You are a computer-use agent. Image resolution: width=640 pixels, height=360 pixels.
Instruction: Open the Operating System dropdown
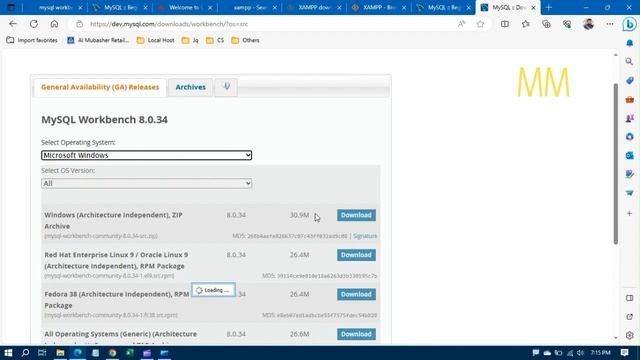pos(146,155)
